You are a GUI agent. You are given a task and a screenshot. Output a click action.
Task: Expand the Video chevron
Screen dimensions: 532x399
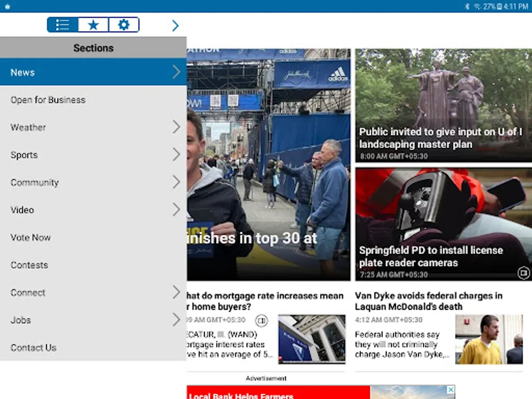click(176, 209)
